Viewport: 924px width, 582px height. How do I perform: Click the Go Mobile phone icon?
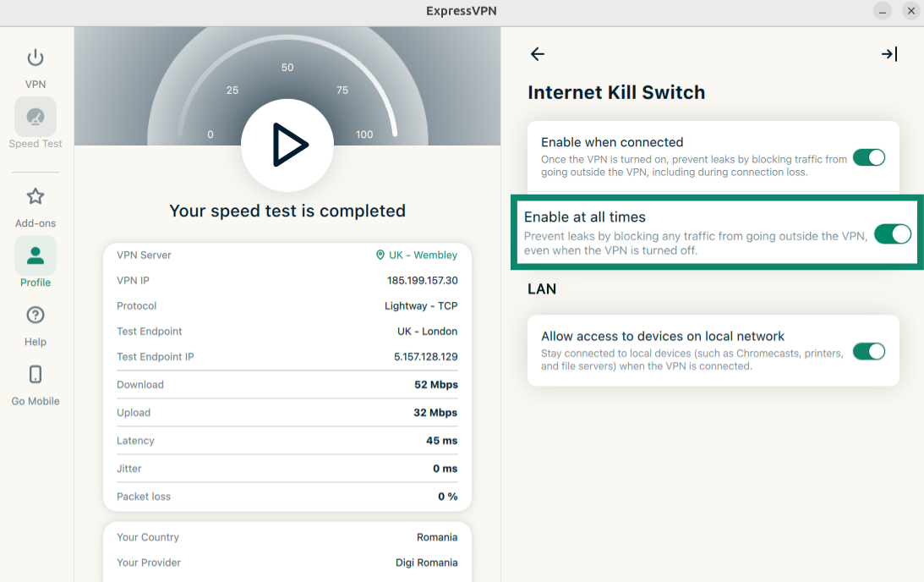[35, 375]
